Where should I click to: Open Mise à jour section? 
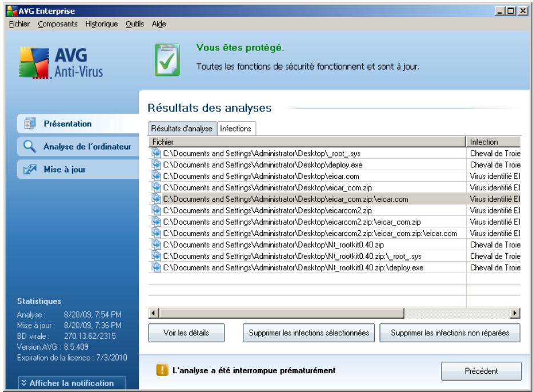click(x=78, y=169)
